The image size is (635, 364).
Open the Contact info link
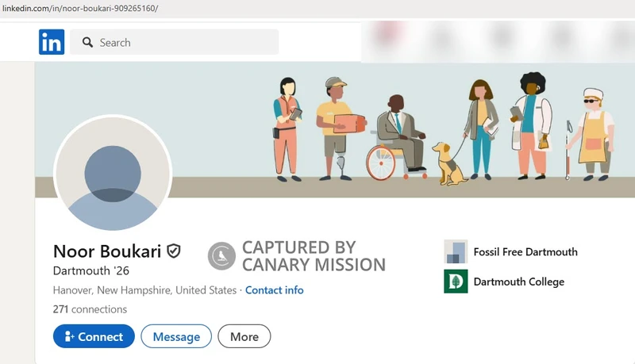pyautogui.click(x=274, y=290)
